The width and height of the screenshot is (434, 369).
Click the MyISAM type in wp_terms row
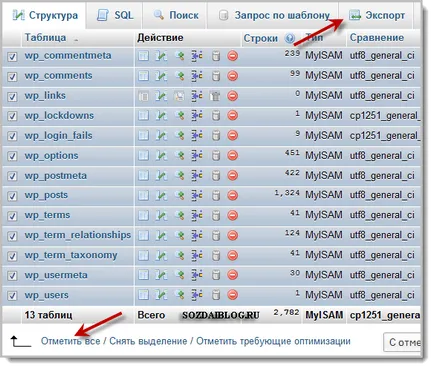pos(324,215)
